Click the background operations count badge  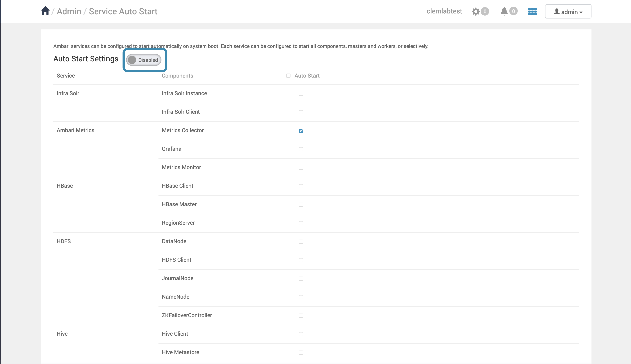(485, 11)
